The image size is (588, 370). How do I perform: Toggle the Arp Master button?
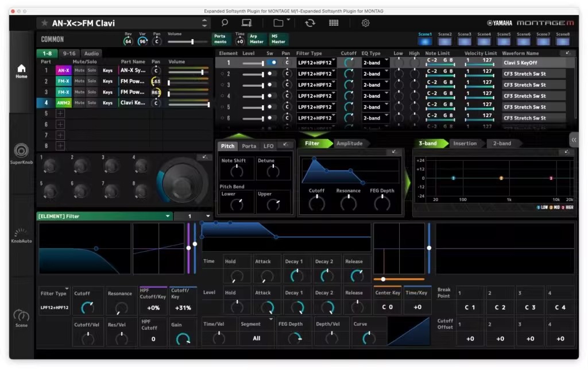point(257,39)
